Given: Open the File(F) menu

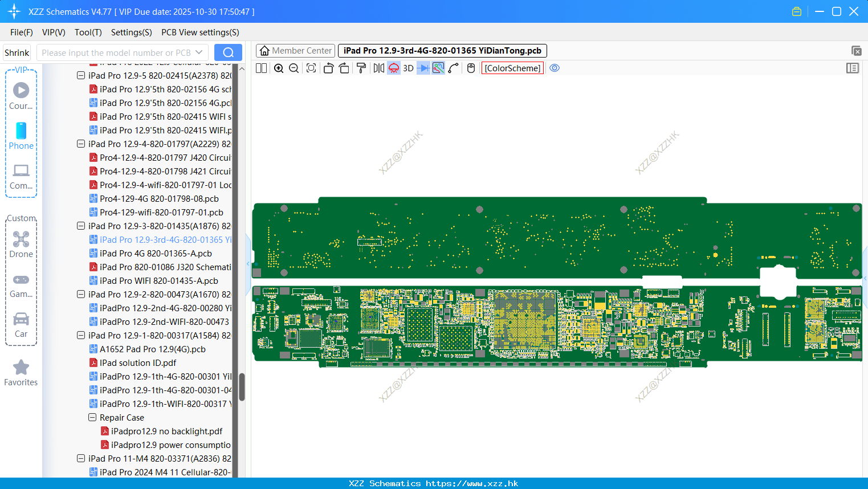Looking at the screenshot, I should pyautogui.click(x=22, y=32).
